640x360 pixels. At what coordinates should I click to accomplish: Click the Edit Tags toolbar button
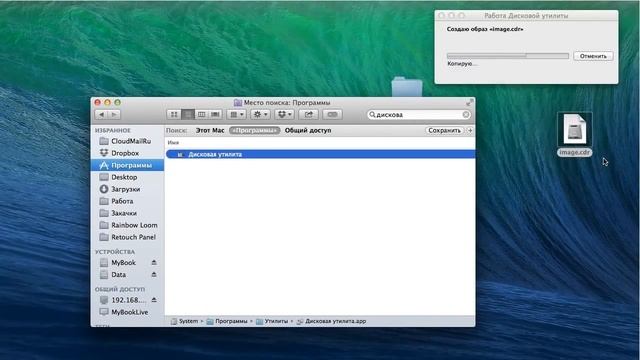tap(332, 115)
